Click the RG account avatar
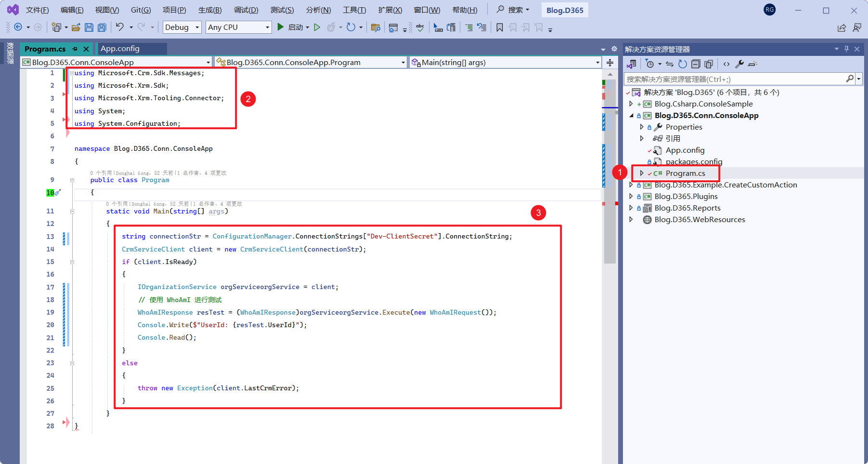 point(770,10)
